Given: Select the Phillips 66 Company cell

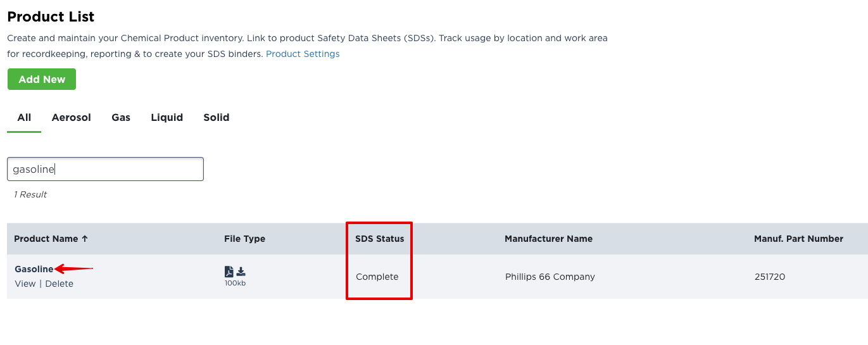Looking at the screenshot, I should coord(550,277).
